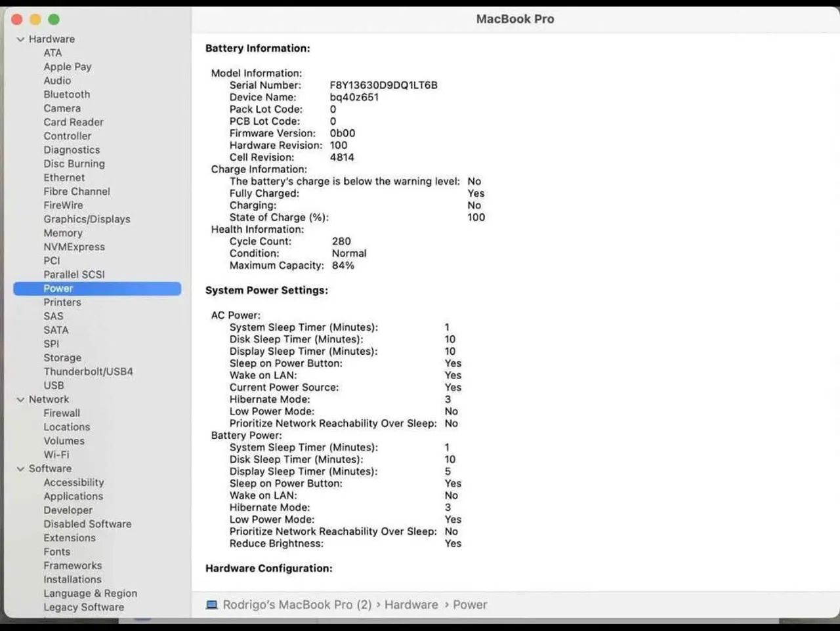This screenshot has width=840, height=631.
Task: Open Language & Region in the sidebar
Action: (91, 594)
